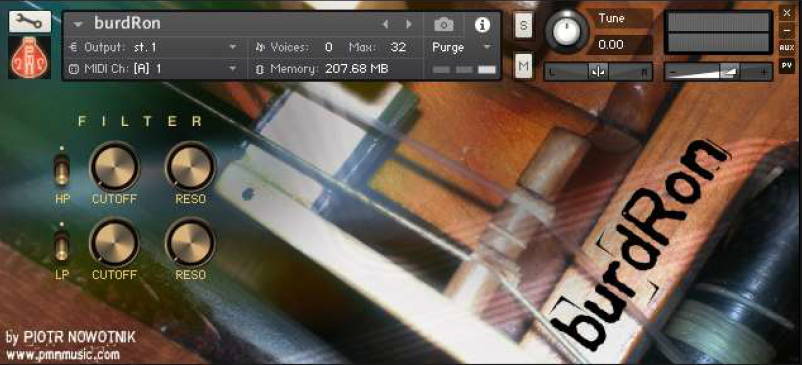Go to next instrument with right arrow
802x365 pixels.
point(408,24)
